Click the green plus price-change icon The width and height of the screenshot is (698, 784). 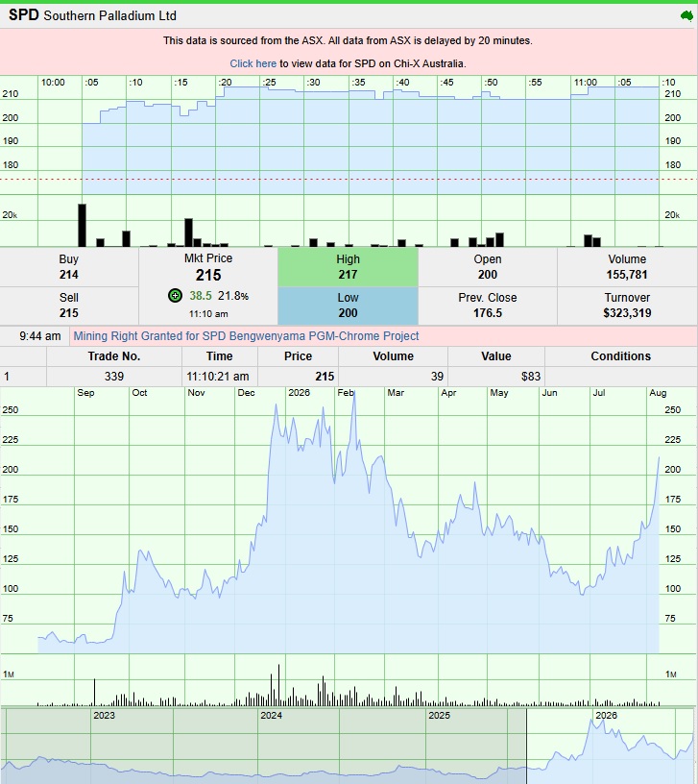(x=175, y=296)
